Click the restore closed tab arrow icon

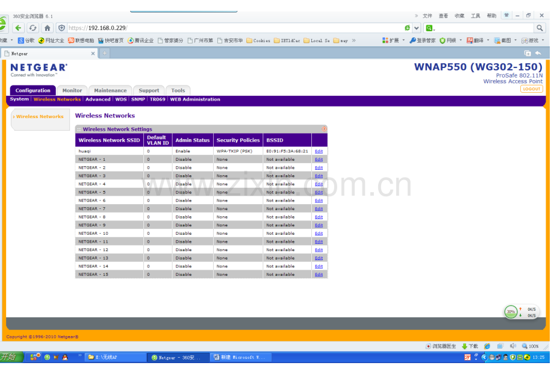(538, 54)
